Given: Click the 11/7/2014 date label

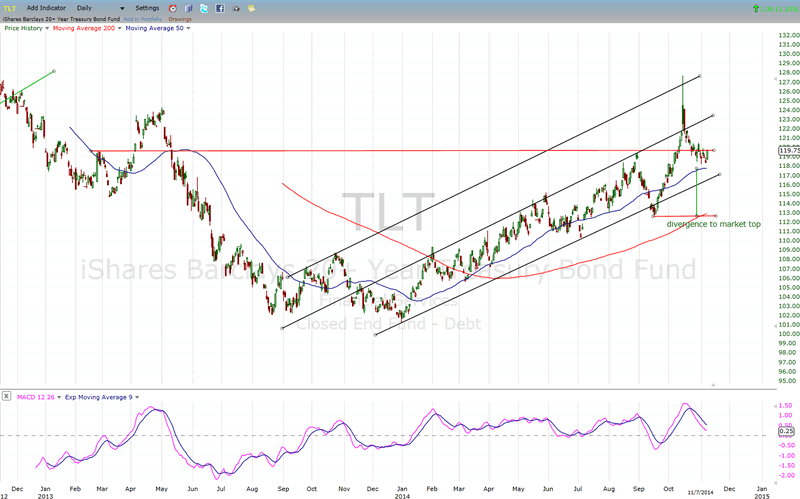Looking at the screenshot, I should [700, 492].
